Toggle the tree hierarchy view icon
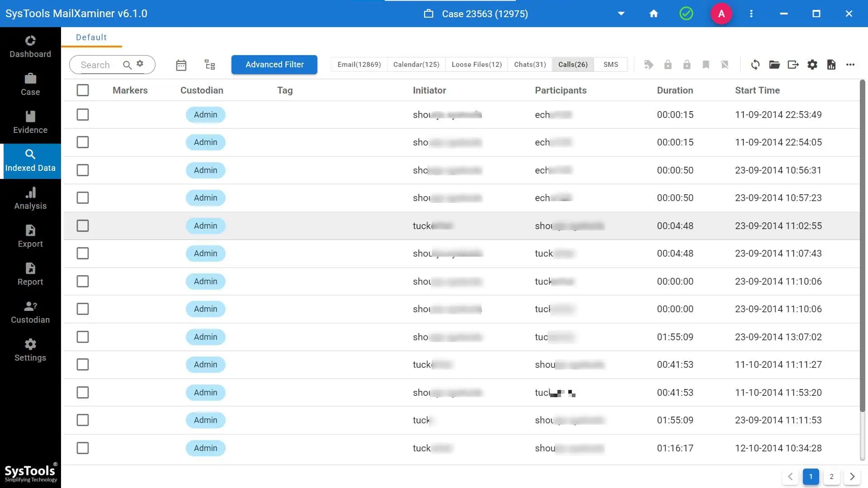Viewport: 868px width, 488px height. (209, 65)
